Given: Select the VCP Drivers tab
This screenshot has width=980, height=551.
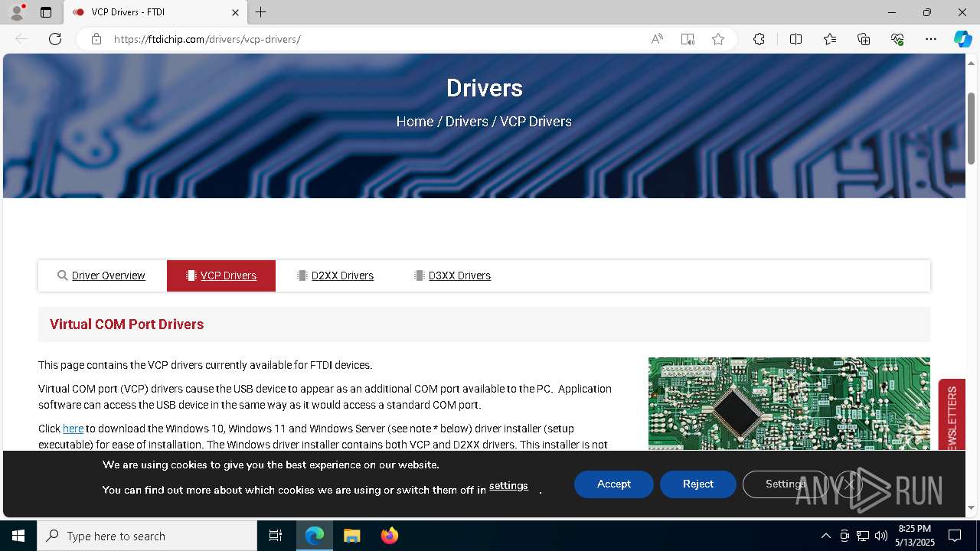Looking at the screenshot, I should tap(221, 275).
